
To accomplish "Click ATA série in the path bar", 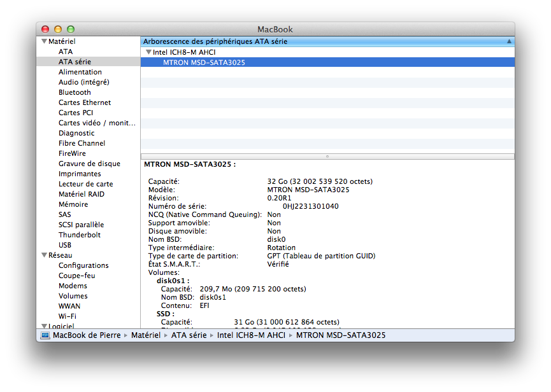I will point(189,335).
